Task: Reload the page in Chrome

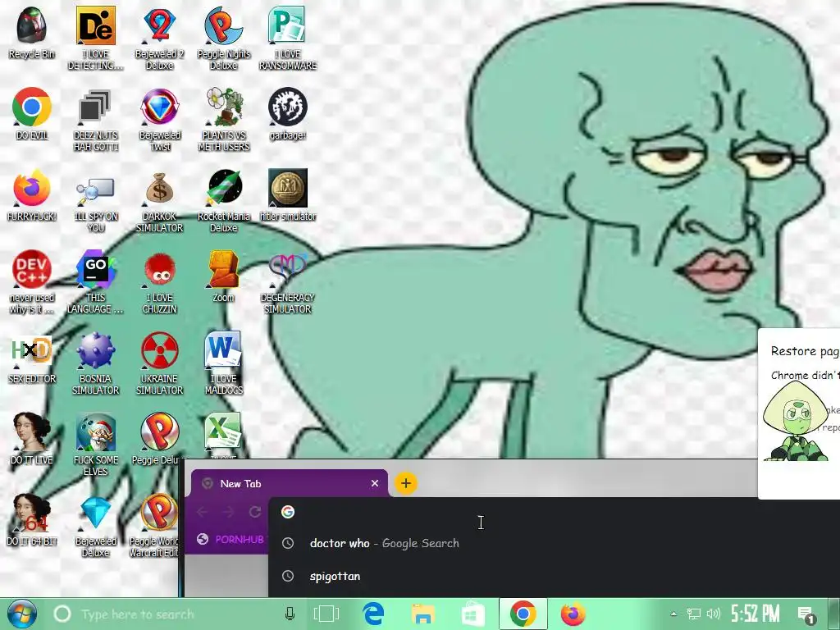Action: coord(255,512)
